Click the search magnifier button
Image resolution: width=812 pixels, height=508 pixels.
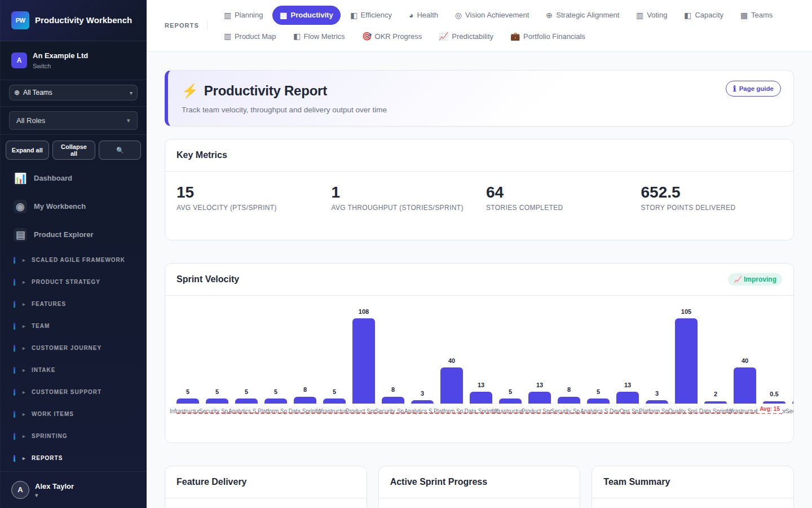(120, 150)
